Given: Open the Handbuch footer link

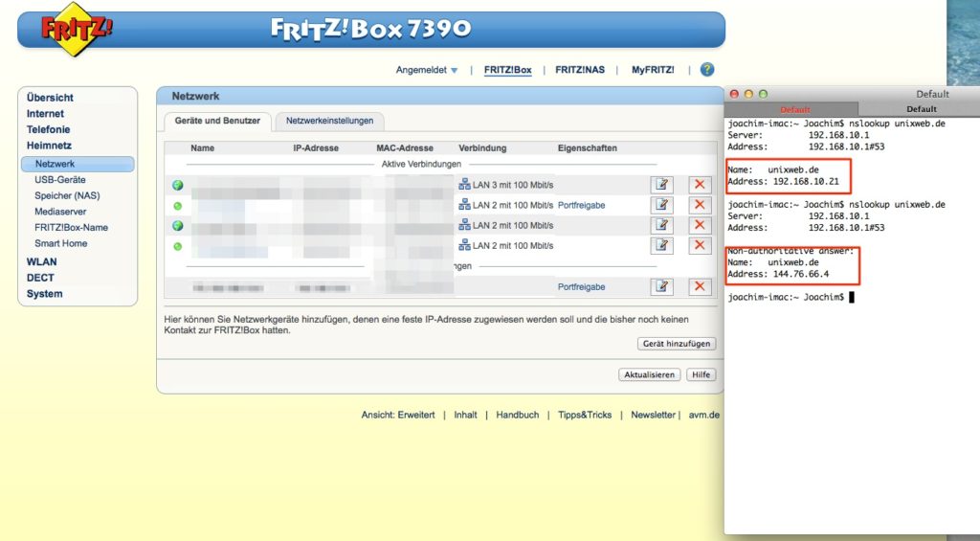Looking at the screenshot, I should (x=518, y=415).
